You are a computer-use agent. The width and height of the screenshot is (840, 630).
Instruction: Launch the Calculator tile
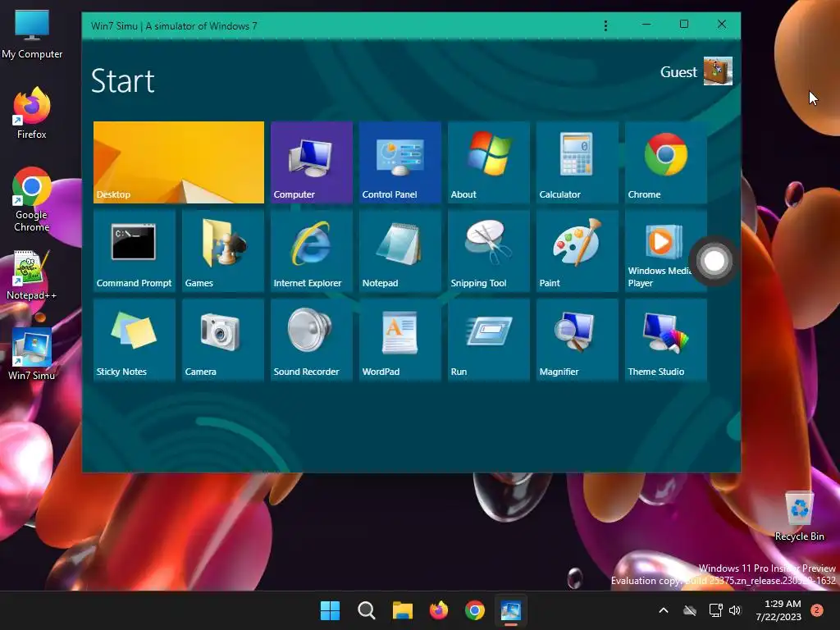577,162
